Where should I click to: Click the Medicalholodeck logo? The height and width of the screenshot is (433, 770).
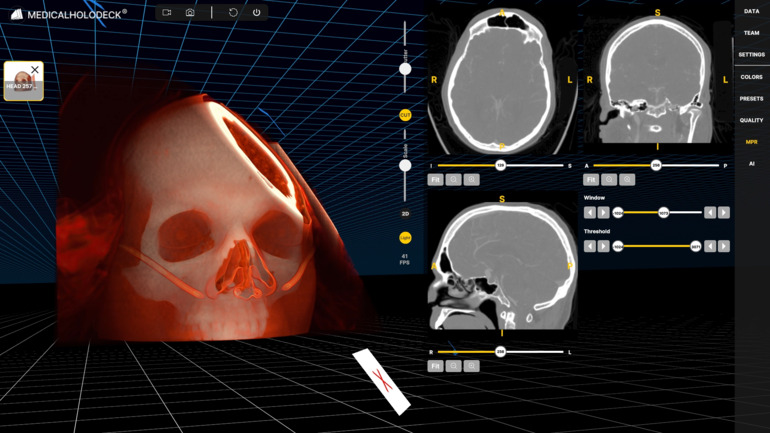pyautogui.click(x=68, y=14)
